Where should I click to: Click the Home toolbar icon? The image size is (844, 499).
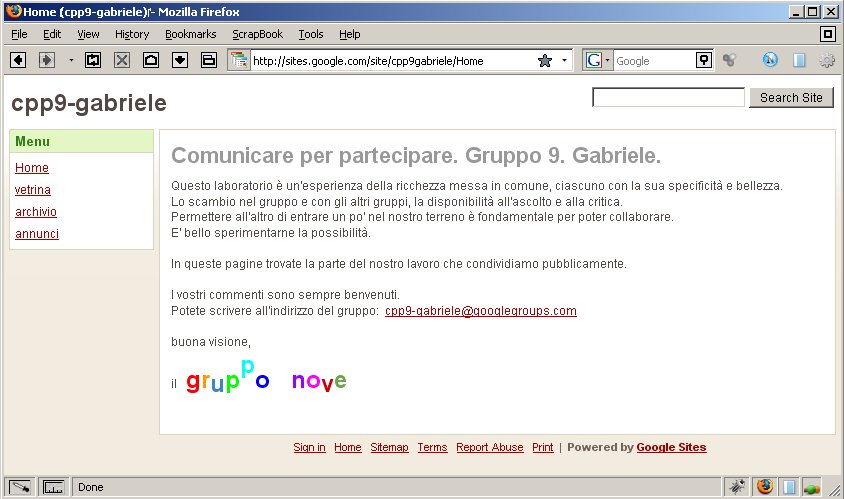click(x=151, y=60)
